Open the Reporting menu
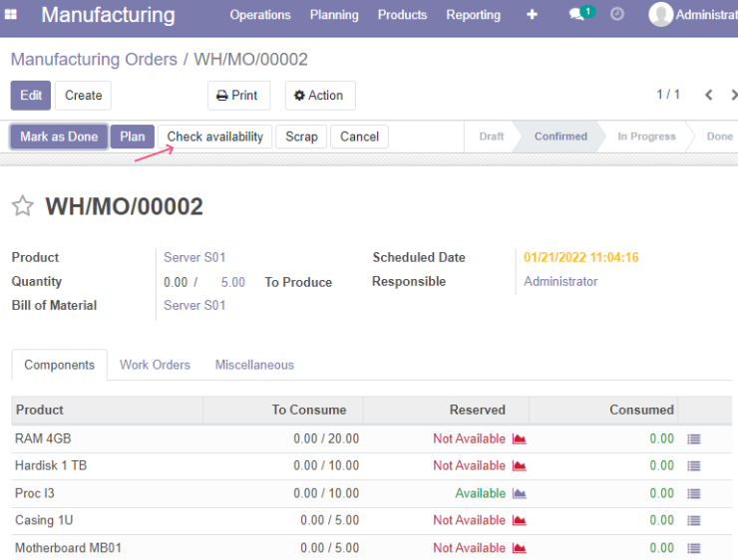 [474, 15]
